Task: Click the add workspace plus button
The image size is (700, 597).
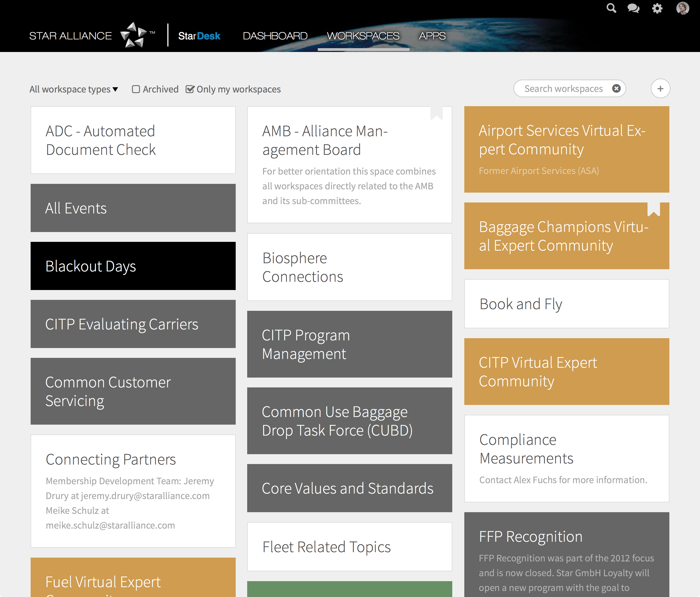Action: (x=660, y=89)
